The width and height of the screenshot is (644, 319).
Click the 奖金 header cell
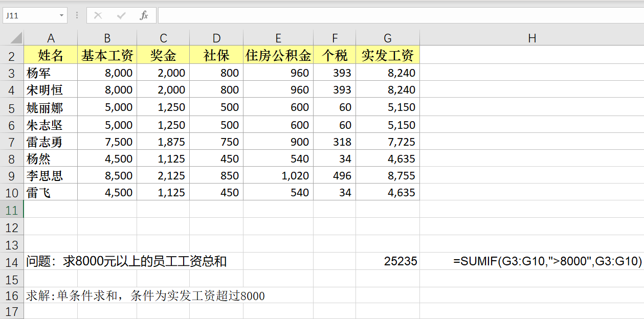click(x=163, y=55)
